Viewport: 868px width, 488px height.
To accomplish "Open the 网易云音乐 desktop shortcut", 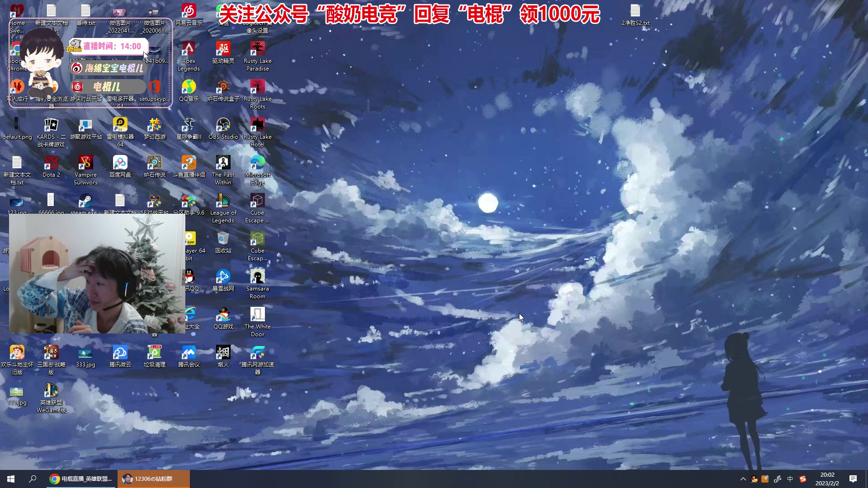I will 189,14.
